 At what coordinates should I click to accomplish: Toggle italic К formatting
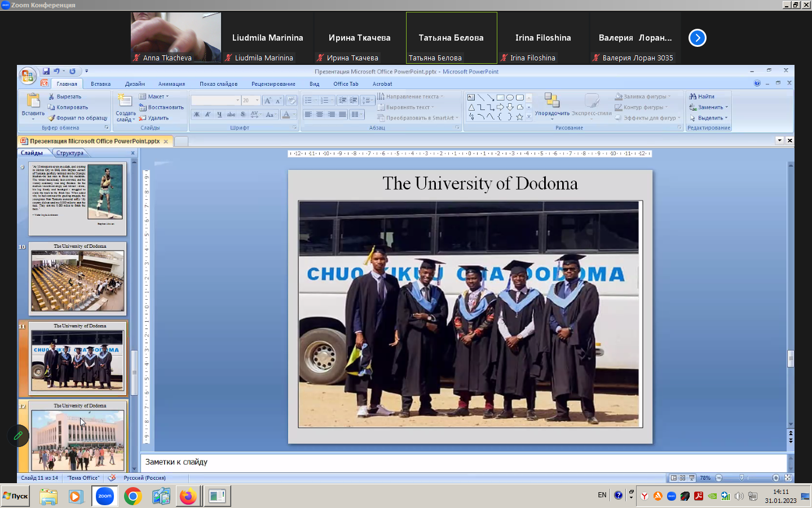click(x=208, y=114)
